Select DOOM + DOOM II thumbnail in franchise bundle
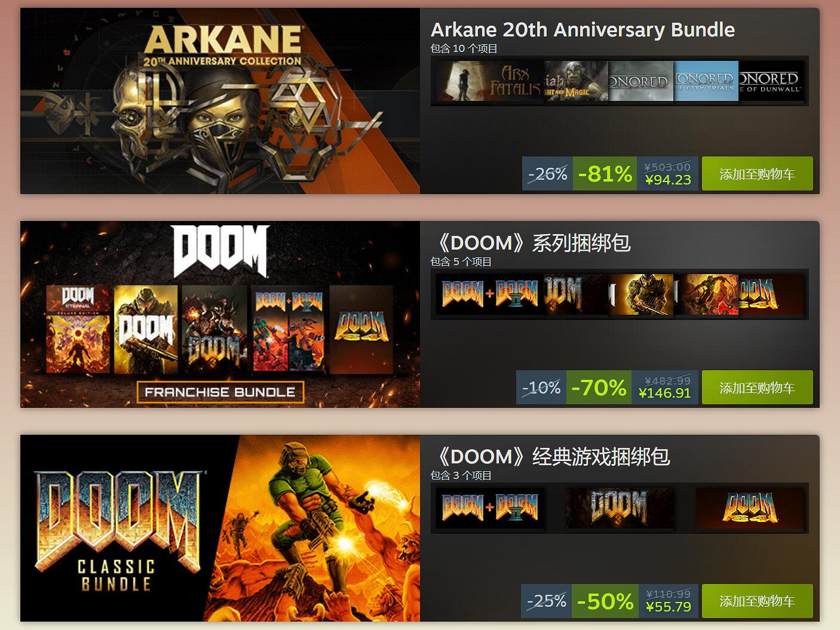The height and width of the screenshot is (630, 840). tap(489, 294)
